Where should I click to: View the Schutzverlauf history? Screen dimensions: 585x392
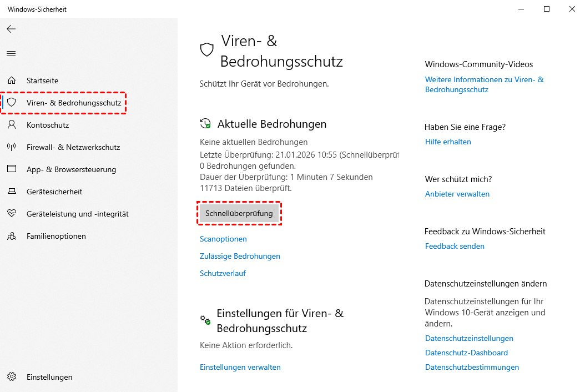tap(223, 273)
